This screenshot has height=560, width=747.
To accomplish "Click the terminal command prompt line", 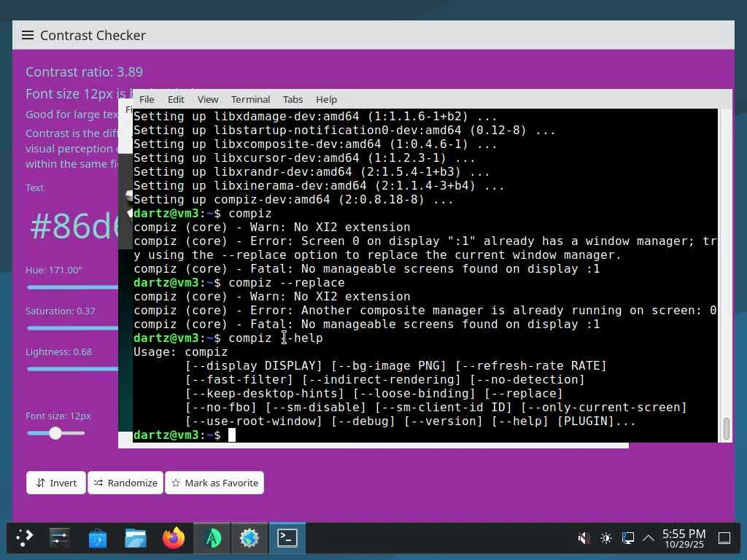I will pyautogui.click(x=425, y=435).
